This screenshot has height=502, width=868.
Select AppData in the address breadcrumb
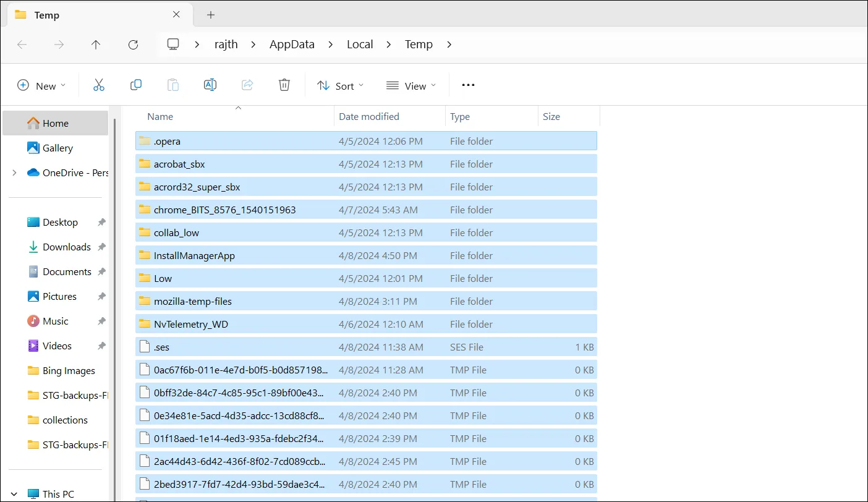[292, 45]
